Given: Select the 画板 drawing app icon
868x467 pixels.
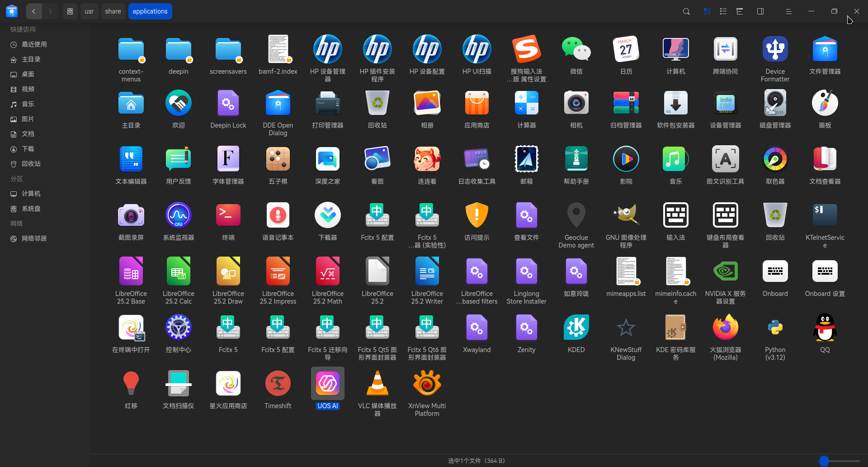Looking at the screenshot, I should (825, 103).
